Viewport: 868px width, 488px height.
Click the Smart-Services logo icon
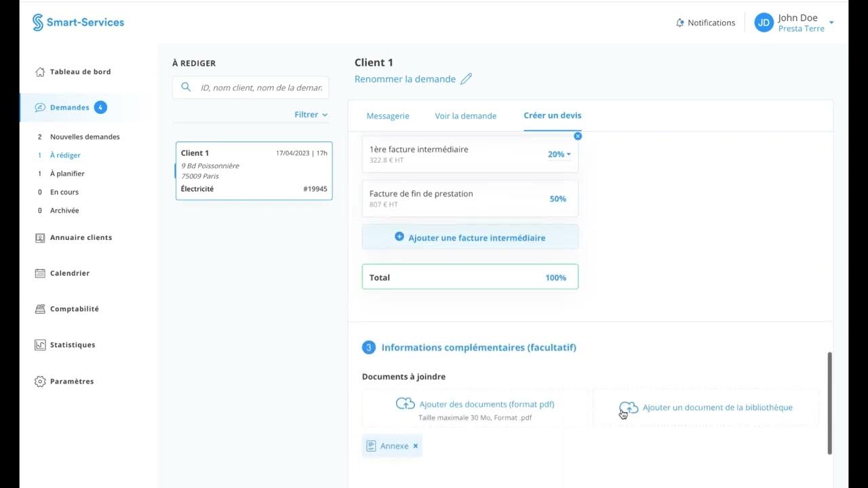[38, 22]
